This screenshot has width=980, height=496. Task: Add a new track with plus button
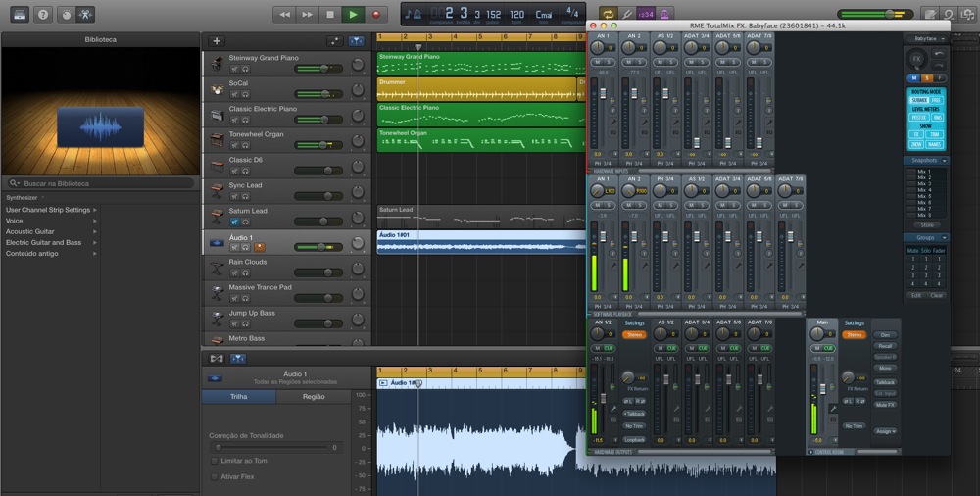(217, 40)
